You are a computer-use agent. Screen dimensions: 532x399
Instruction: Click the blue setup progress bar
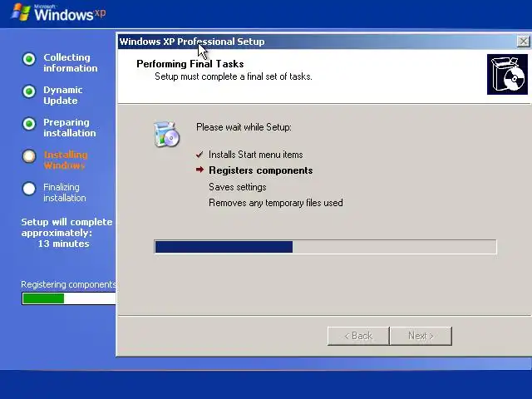[325, 247]
